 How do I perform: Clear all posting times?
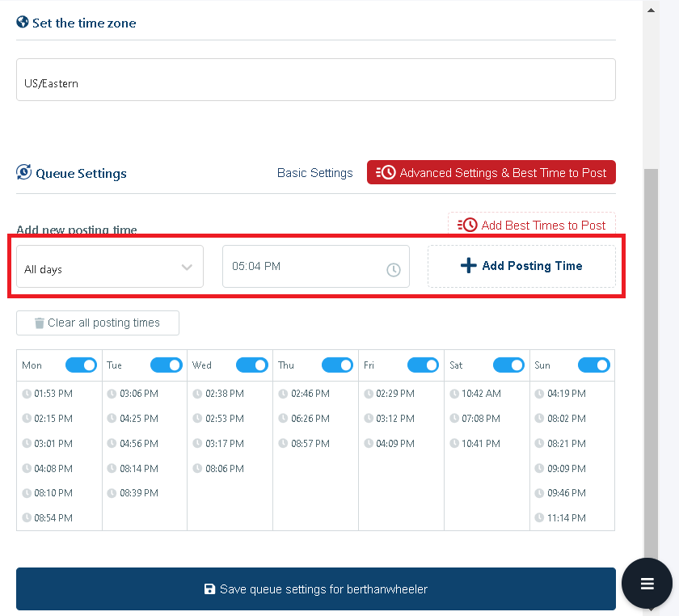[x=97, y=323]
